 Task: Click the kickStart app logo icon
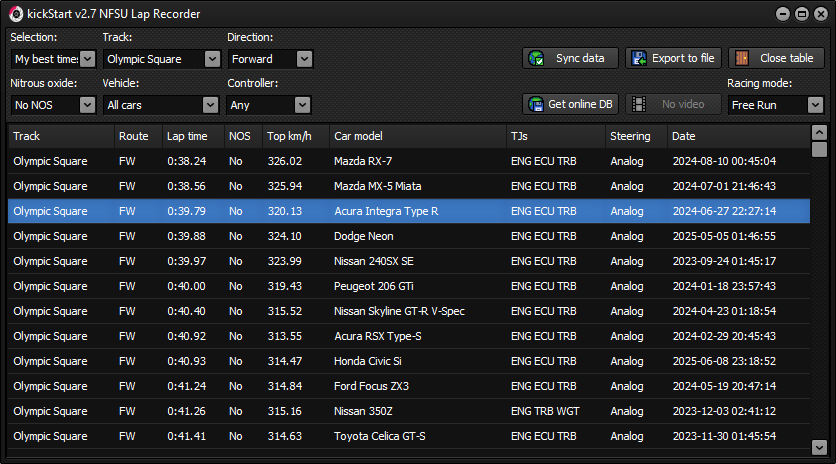pyautogui.click(x=16, y=14)
